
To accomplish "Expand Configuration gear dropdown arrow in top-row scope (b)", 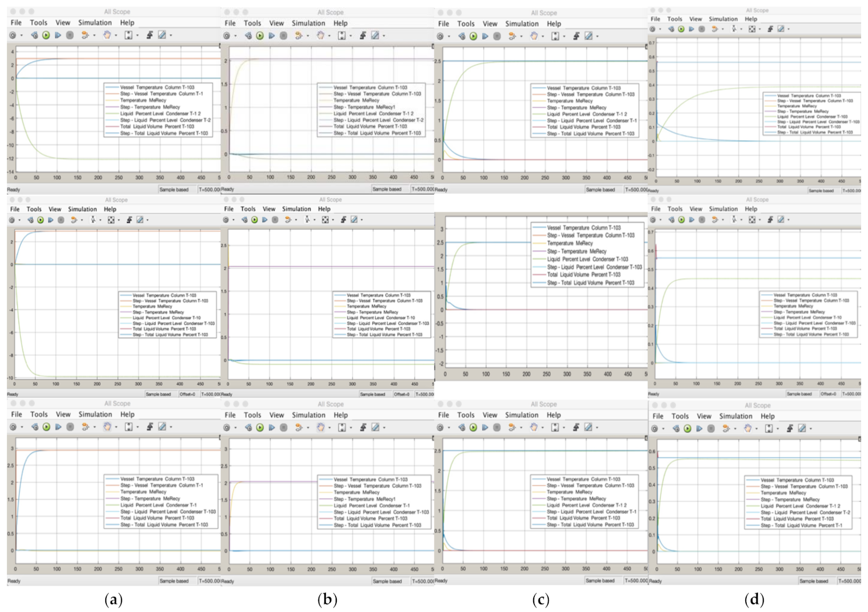I will pos(235,36).
